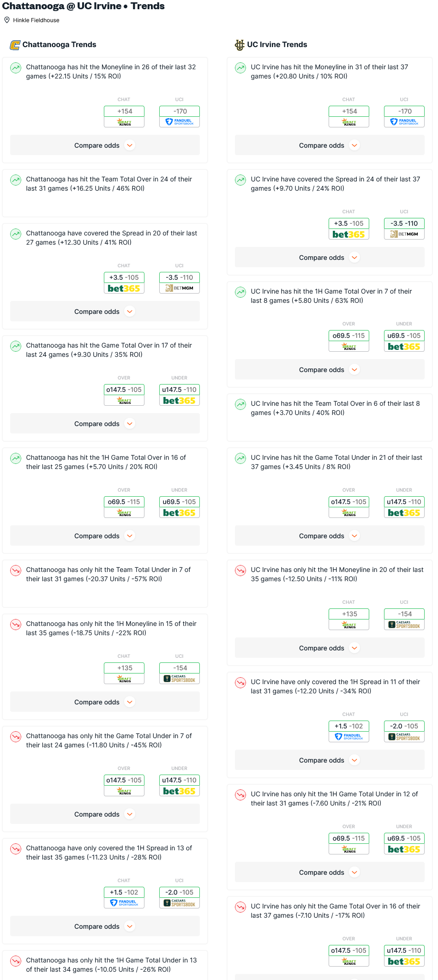This screenshot has height=980, width=438.
Task: Expand Compare odds under Chattanooga Moneyline trend
Action: [x=105, y=145]
